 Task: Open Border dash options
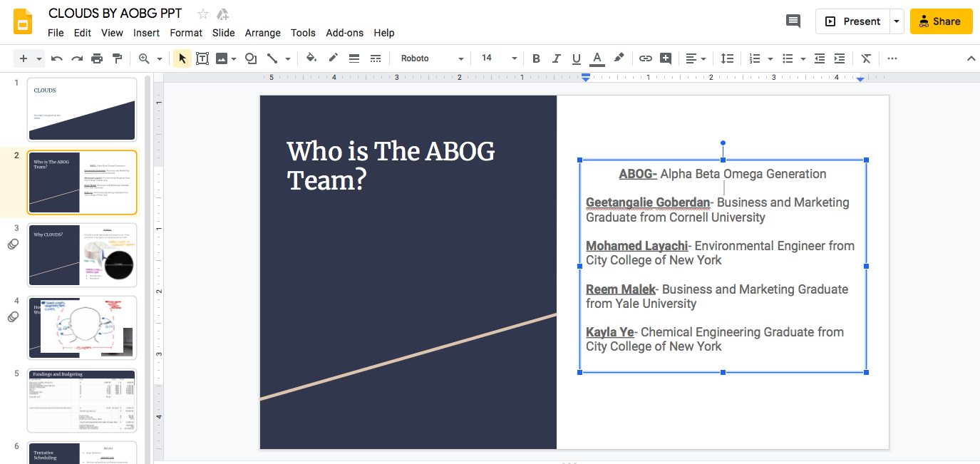click(376, 58)
